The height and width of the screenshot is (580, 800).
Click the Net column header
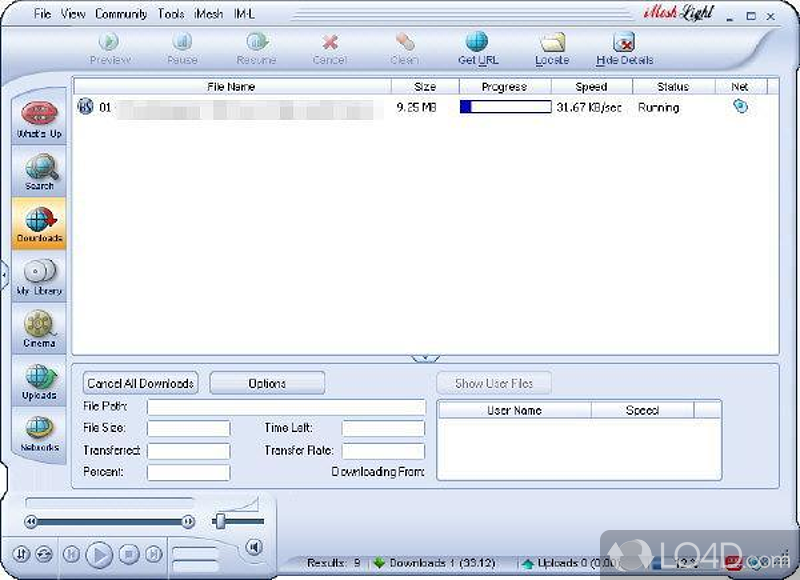tap(740, 87)
